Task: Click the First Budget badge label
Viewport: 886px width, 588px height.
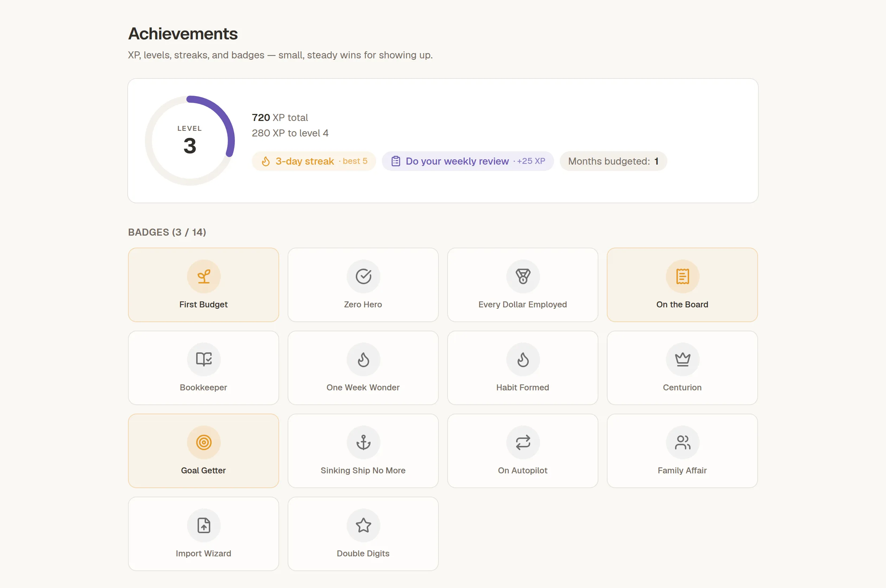Action: 204,305
